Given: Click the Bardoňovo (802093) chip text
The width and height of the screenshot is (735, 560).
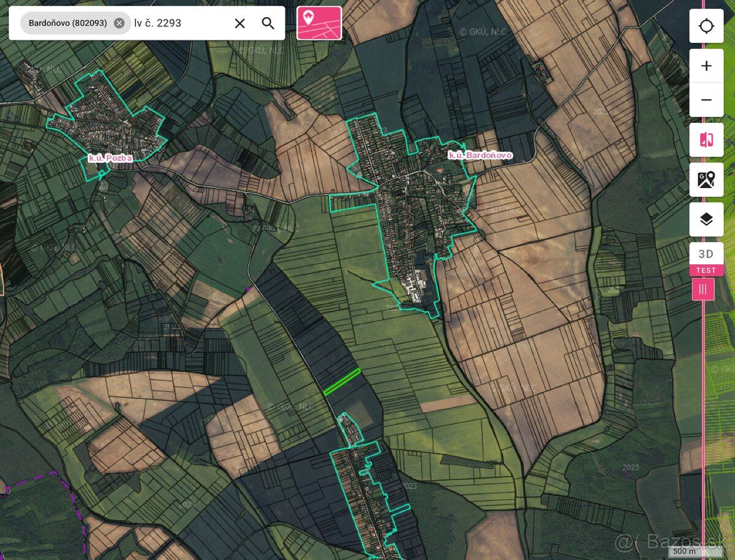Looking at the screenshot, I should 67,23.
